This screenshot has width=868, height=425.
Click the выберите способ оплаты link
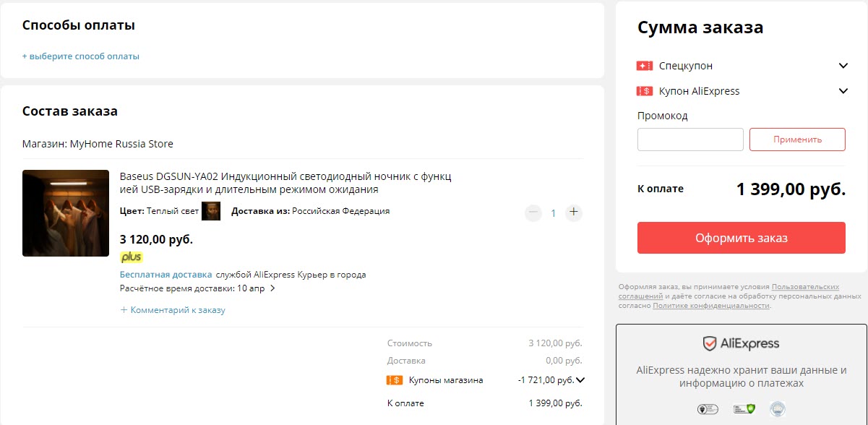(80, 56)
